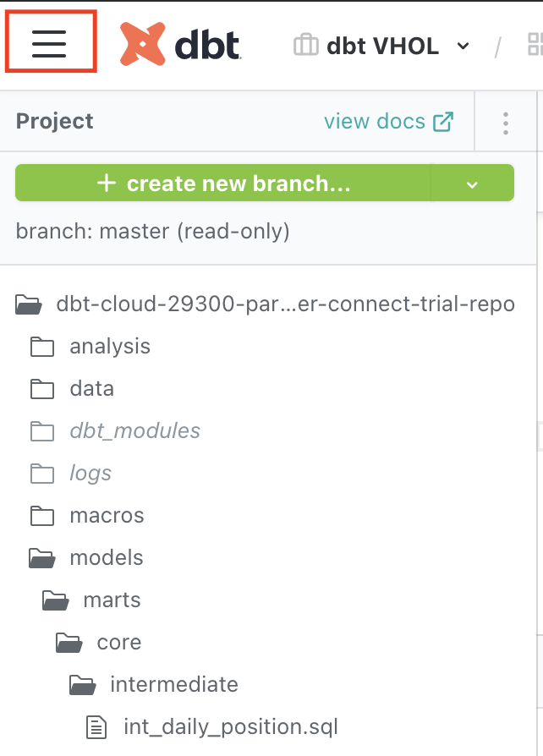Click the analysis folder icon
Viewport: 543px width, 756px height.
tap(42, 347)
